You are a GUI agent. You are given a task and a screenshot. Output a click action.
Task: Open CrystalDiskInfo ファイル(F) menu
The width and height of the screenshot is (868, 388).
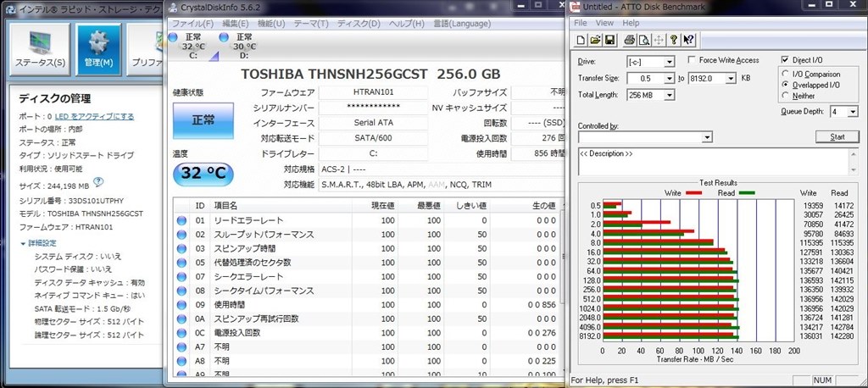192,24
